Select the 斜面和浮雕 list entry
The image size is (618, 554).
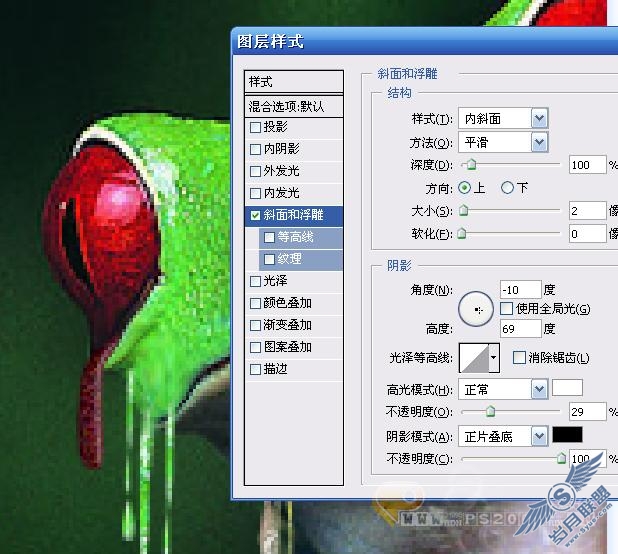[294, 216]
